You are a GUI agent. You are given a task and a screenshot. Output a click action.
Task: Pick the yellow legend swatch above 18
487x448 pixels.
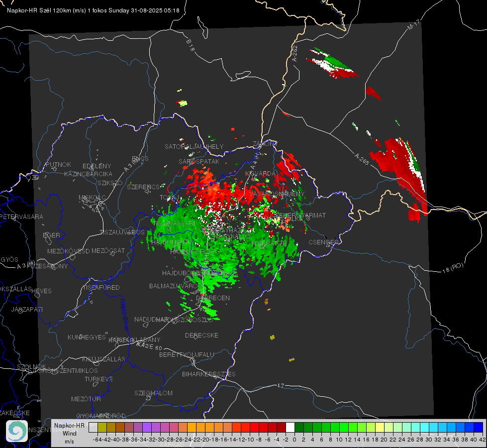click(380, 427)
